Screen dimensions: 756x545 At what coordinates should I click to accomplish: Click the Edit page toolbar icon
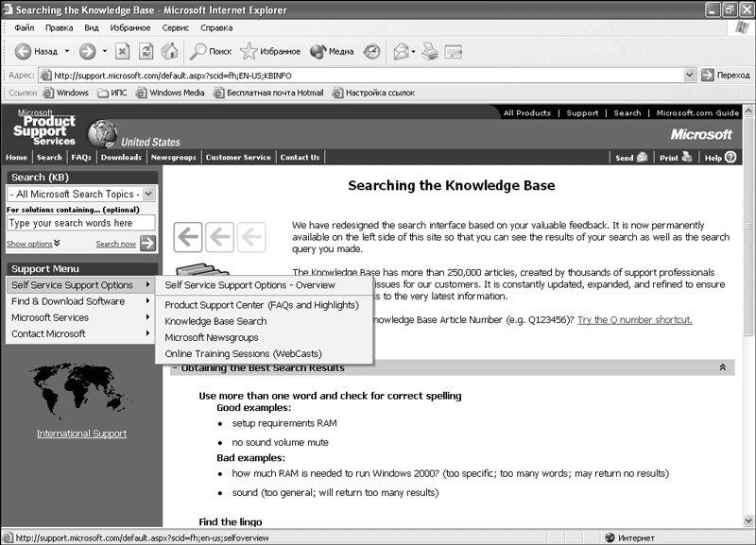pyautogui.click(x=454, y=51)
